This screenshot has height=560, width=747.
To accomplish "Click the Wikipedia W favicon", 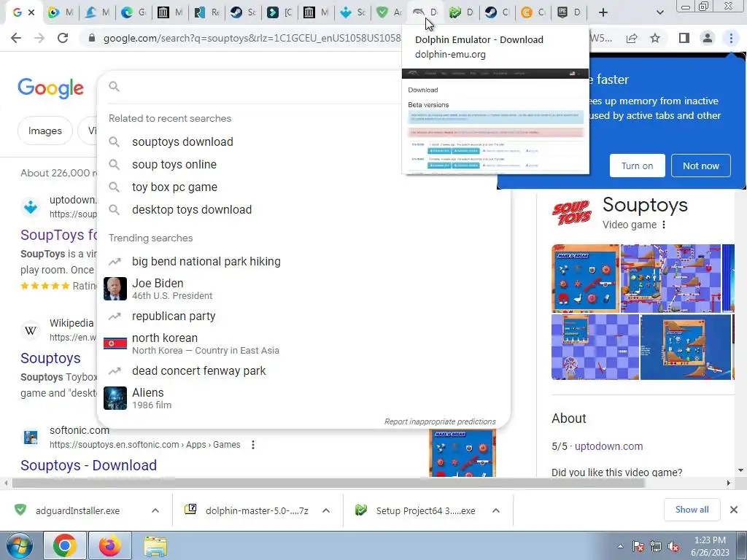I will tap(31, 330).
